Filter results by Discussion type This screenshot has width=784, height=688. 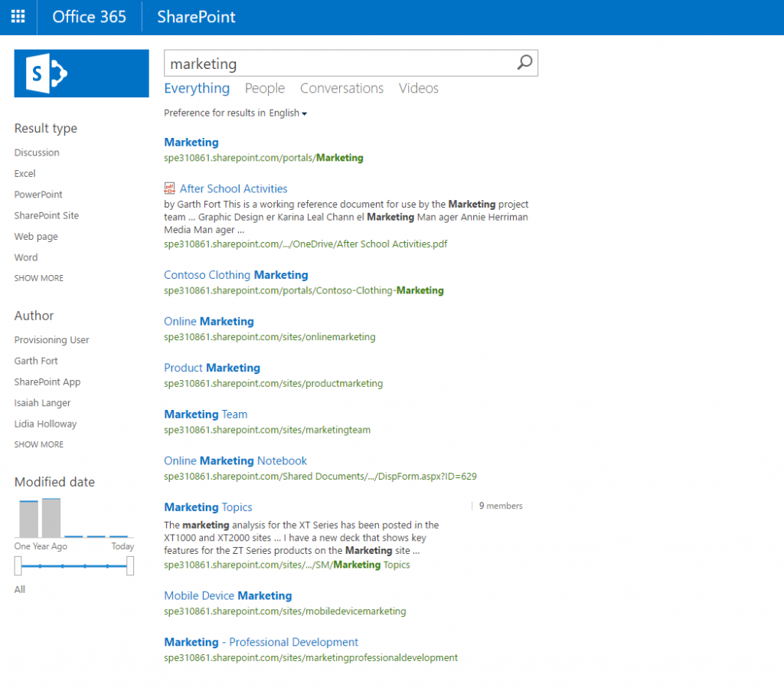(37, 152)
